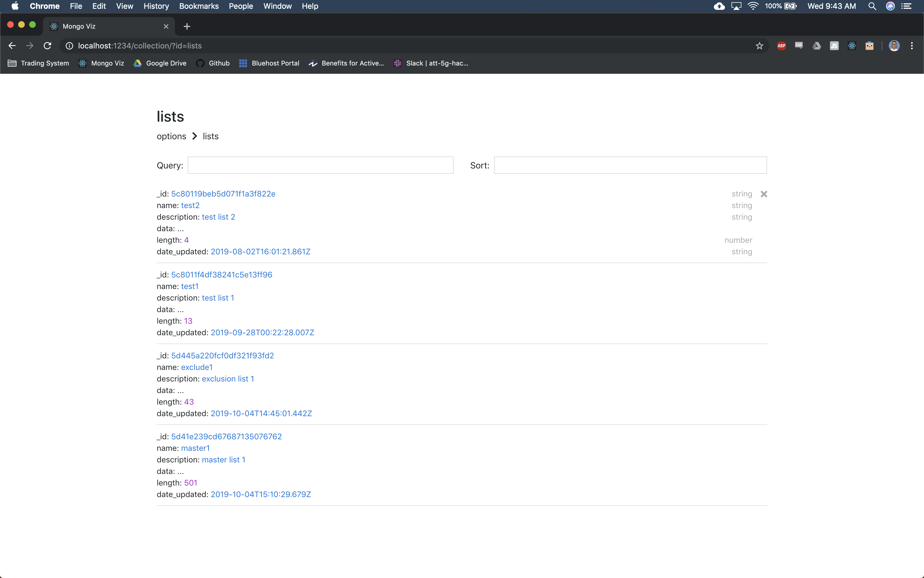Open the Window menu
The image size is (924, 578).
[x=277, y=6]
